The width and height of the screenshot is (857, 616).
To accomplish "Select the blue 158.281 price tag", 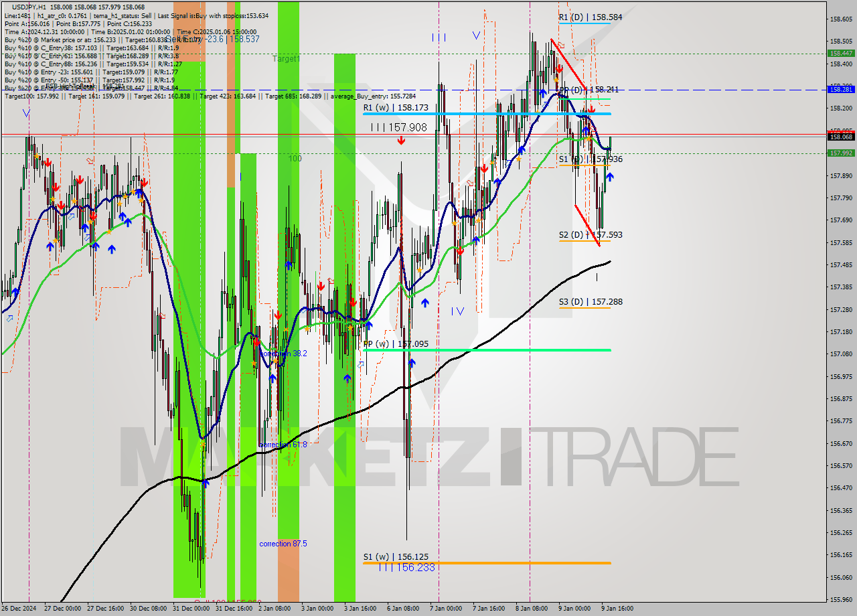I will [x=841, y=89].
